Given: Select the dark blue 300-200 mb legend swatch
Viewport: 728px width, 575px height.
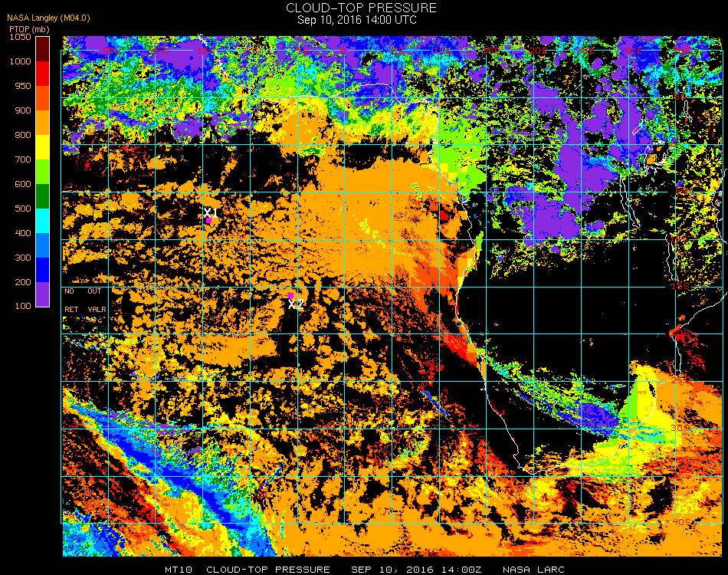Looking at the screenshot, I should coord(43,270).
